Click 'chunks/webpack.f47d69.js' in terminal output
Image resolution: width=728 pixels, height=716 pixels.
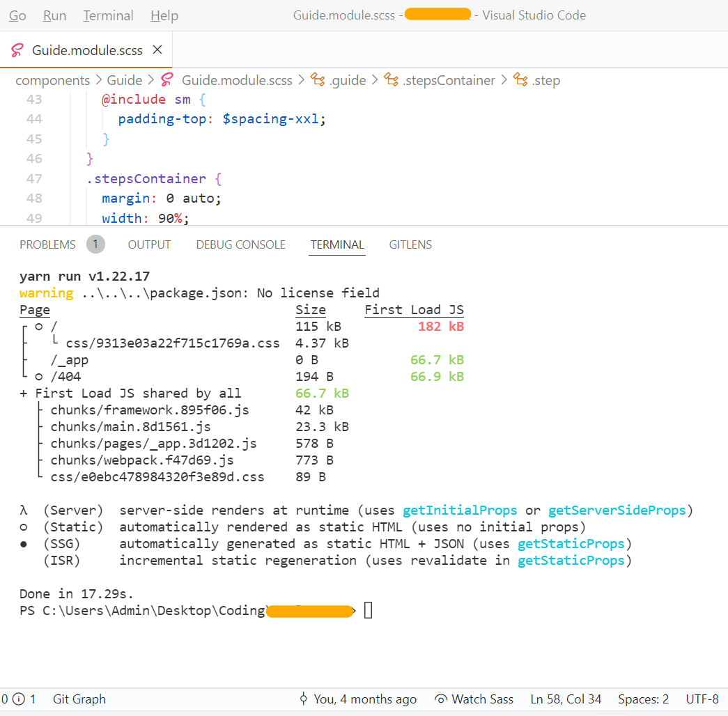142,460
